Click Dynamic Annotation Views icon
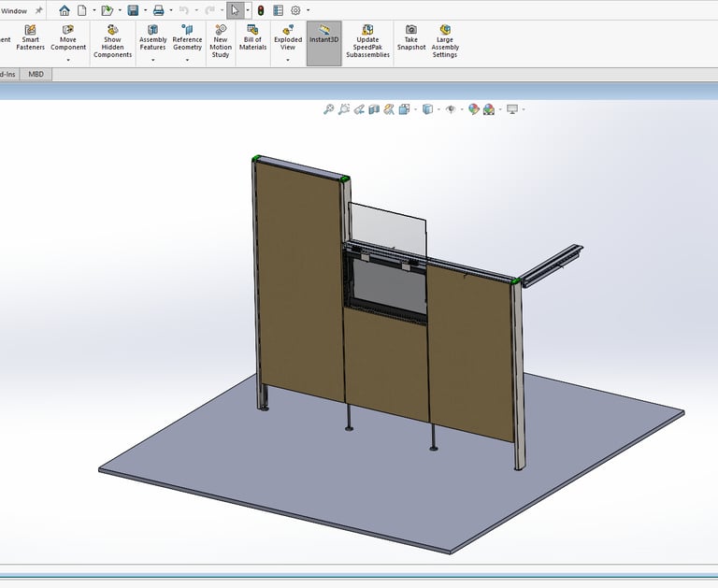 [x=389, y=109]
